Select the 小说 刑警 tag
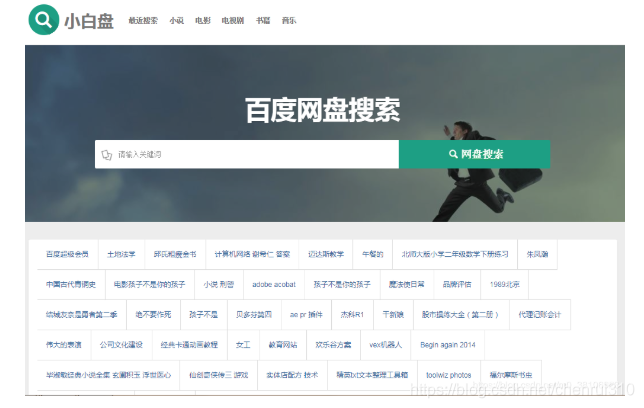This screenshot has width=644, height=408. click(x=219, y=284)
